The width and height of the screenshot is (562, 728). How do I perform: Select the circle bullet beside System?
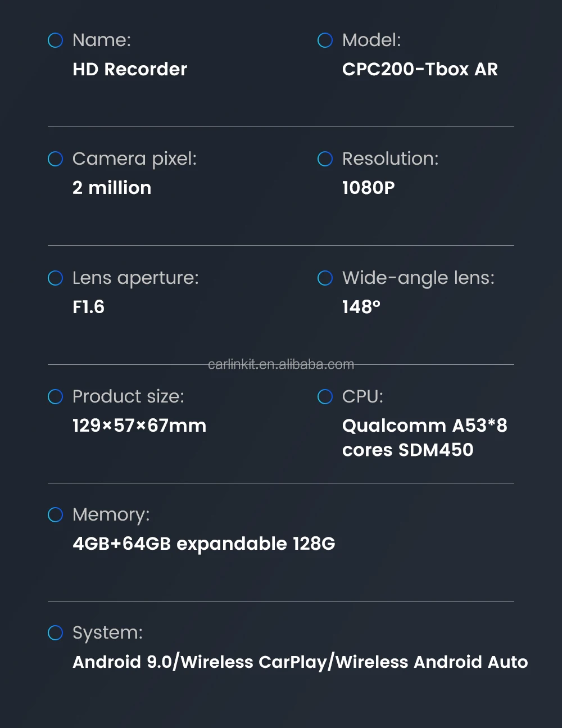coord(55,633)
